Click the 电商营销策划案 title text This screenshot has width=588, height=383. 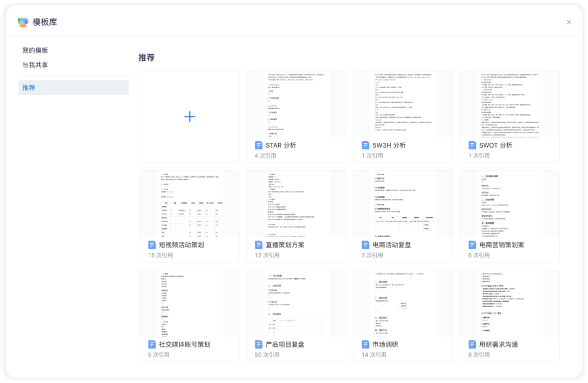point(501,245)
